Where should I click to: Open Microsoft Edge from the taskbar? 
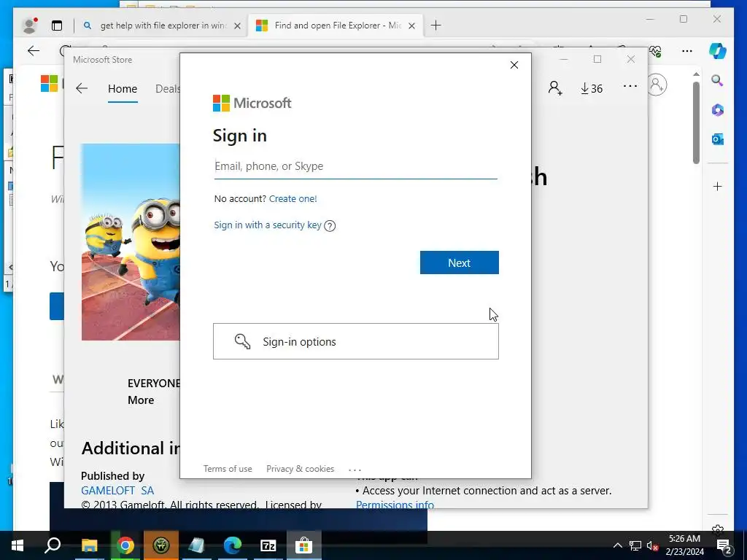point(233,545)
